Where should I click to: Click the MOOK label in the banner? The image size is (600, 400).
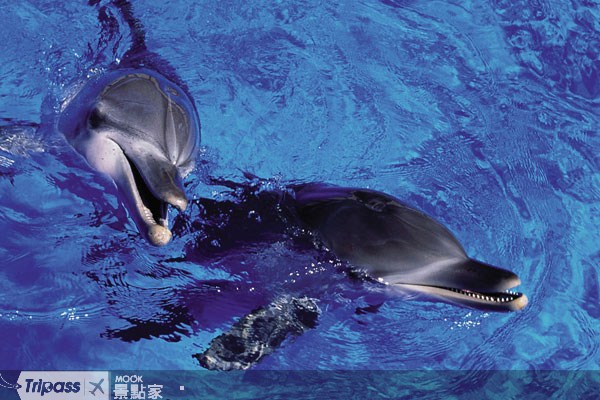pyautogui.click(x=129, y=379)
